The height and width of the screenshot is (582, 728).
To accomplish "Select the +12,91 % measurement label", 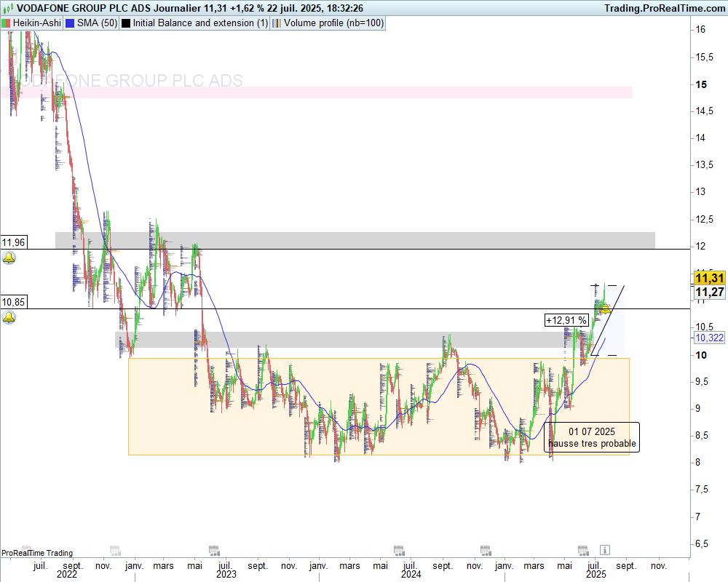I will pyautogui.click(x=566, y=320).
